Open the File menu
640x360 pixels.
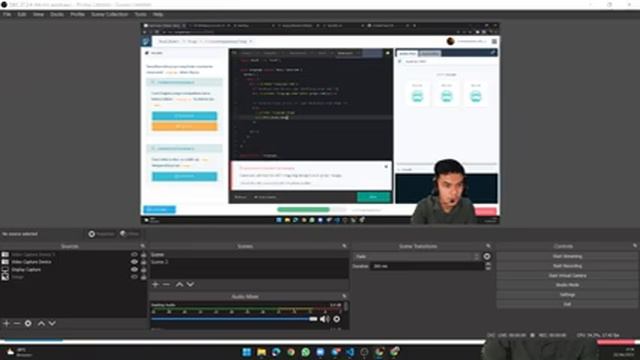pyautogui.click(x=7, y=14)
